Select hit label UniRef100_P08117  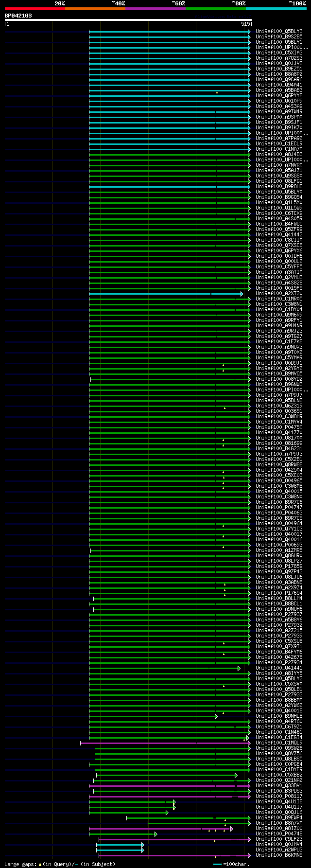(x=279, y=797)
